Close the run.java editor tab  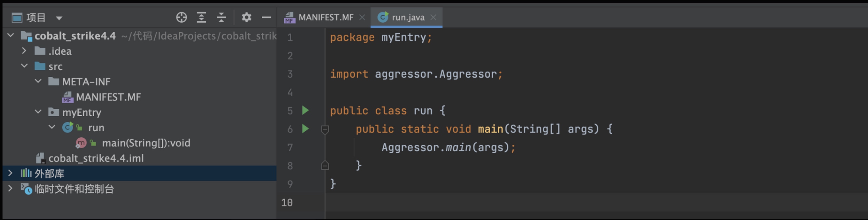point(433,17)
